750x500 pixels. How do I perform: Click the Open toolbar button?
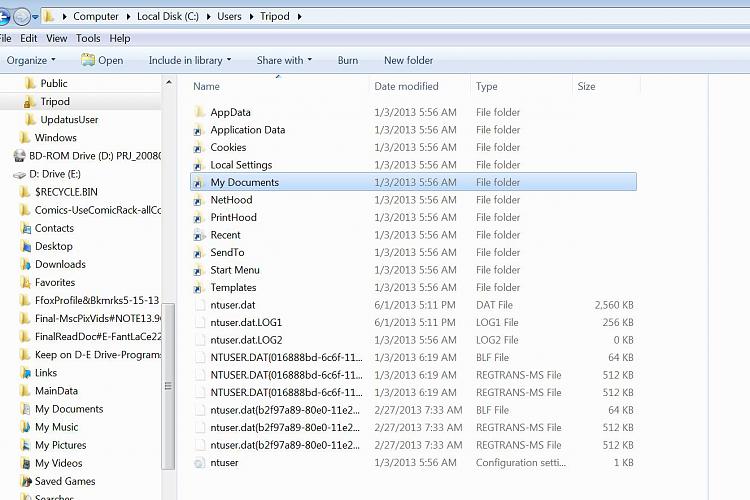pos(102,60)
